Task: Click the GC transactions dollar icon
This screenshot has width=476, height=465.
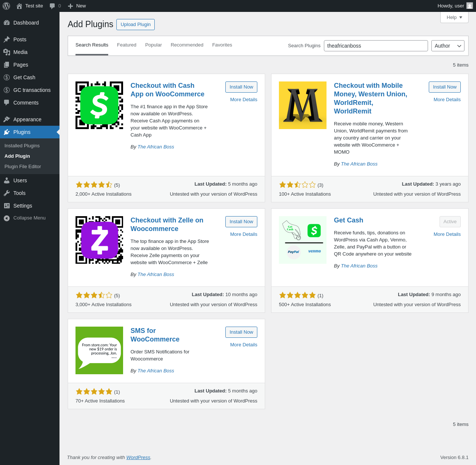Action: (7, 90)
